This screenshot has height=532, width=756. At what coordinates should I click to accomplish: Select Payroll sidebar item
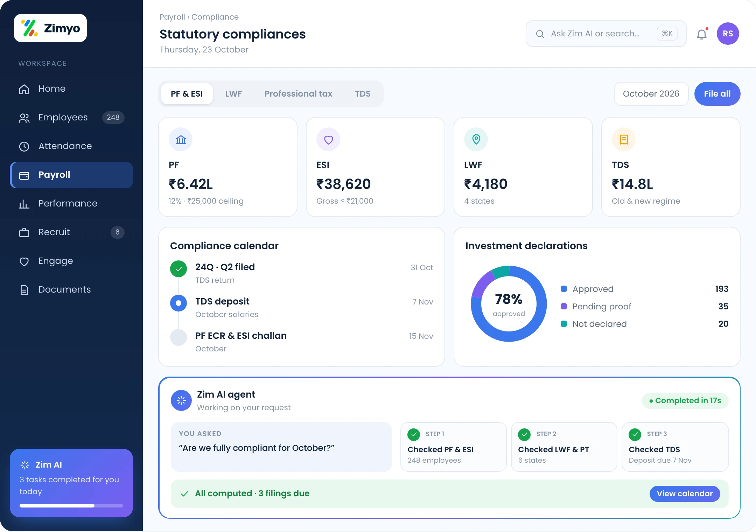click(71, 175)
